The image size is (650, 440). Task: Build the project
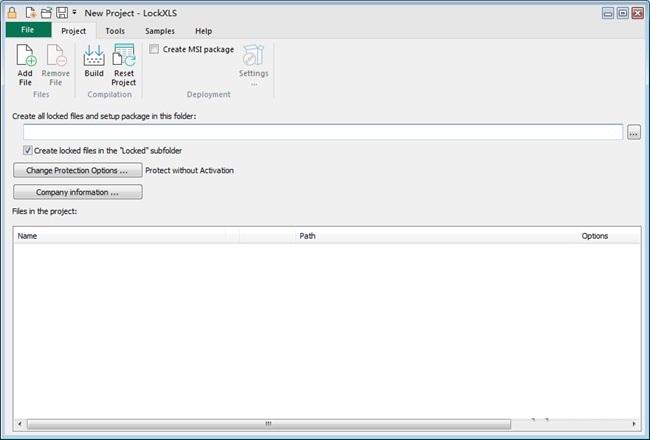94,61
